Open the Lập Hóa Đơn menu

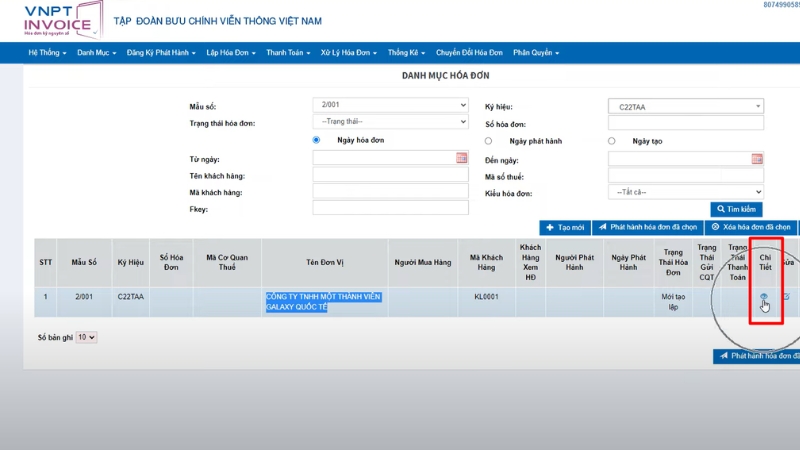click(230, 52)
